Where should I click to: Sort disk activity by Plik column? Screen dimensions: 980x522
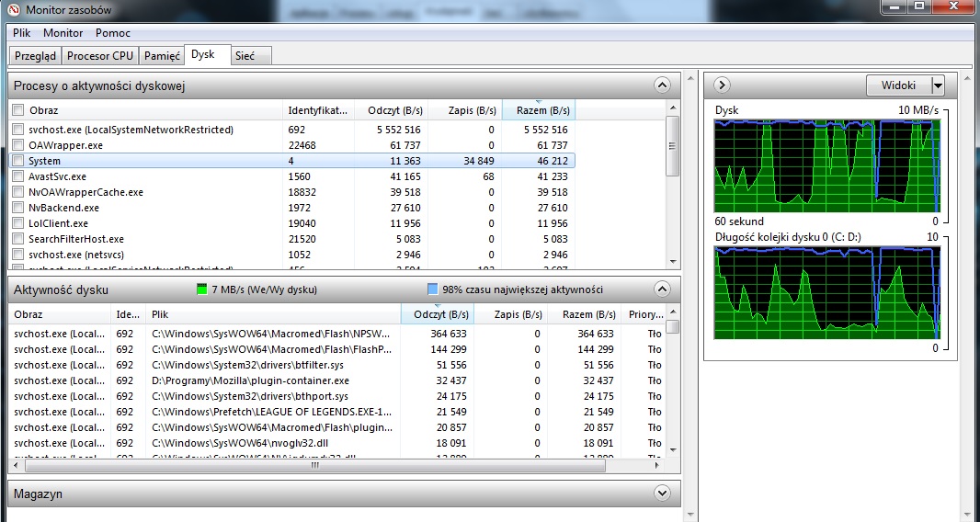point(273,314)
